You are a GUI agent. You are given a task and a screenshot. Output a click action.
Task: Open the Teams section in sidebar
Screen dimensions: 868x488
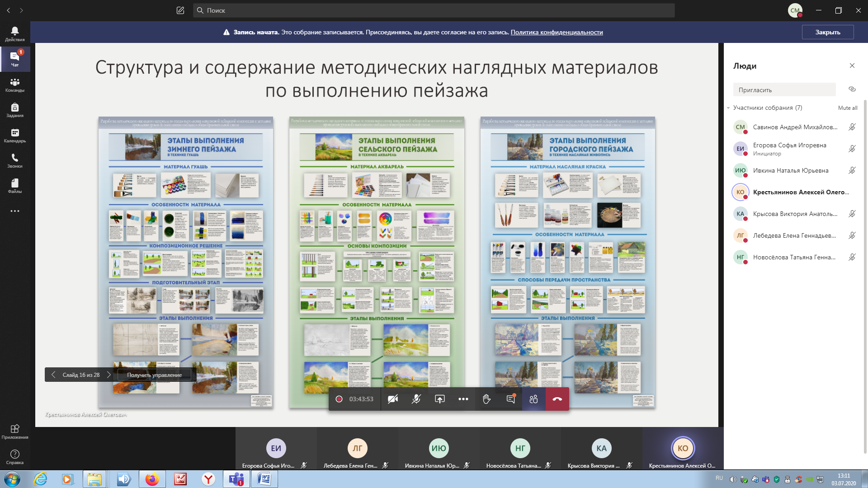[x=15, y=84]
